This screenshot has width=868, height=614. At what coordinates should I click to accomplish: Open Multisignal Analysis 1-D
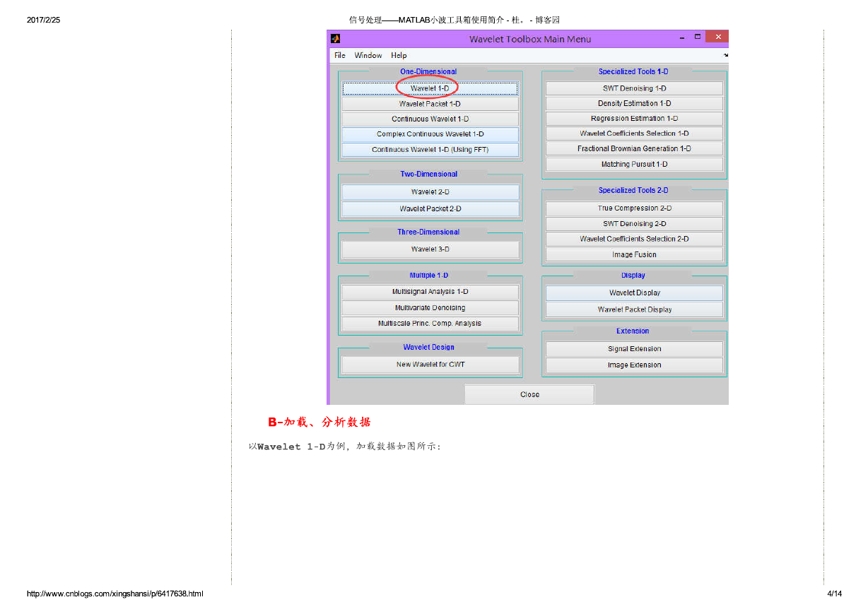[x=430, y=292]
